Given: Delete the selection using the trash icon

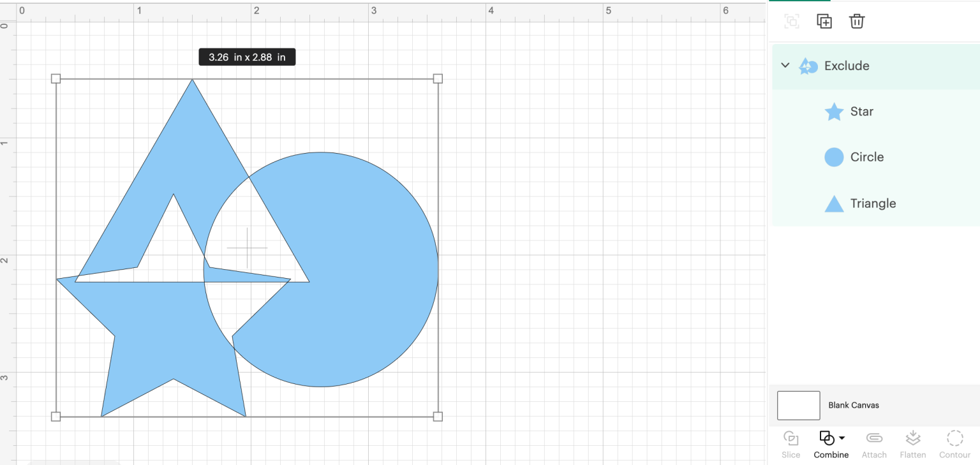Looking at the screenshot, I should pyautogui.click(x=857, y=21).
